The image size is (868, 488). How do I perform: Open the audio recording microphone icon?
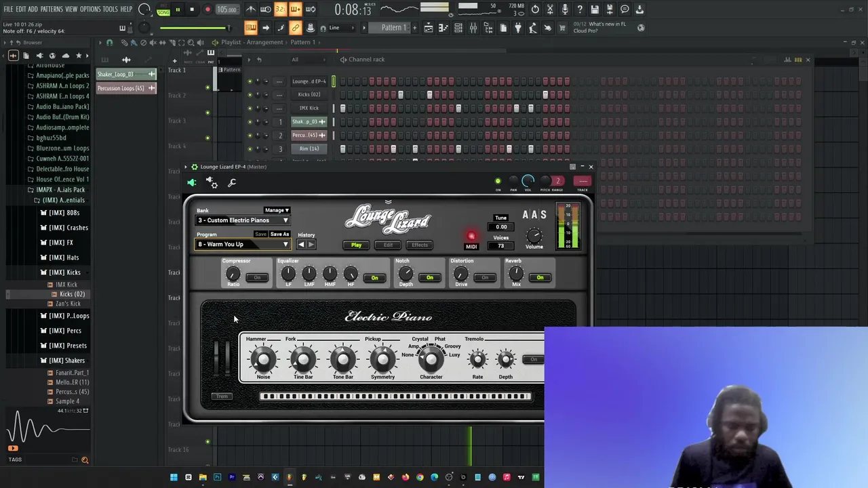click(x=565, y=9)
